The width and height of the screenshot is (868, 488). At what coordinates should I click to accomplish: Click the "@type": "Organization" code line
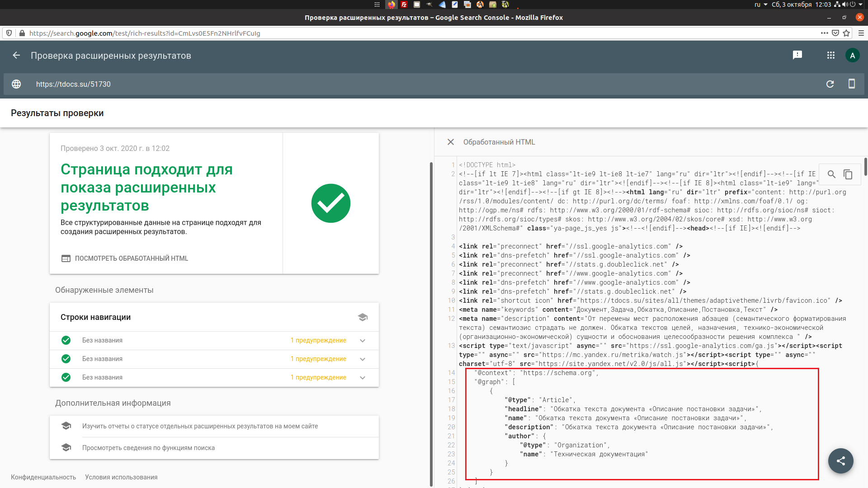pos(565,445)
